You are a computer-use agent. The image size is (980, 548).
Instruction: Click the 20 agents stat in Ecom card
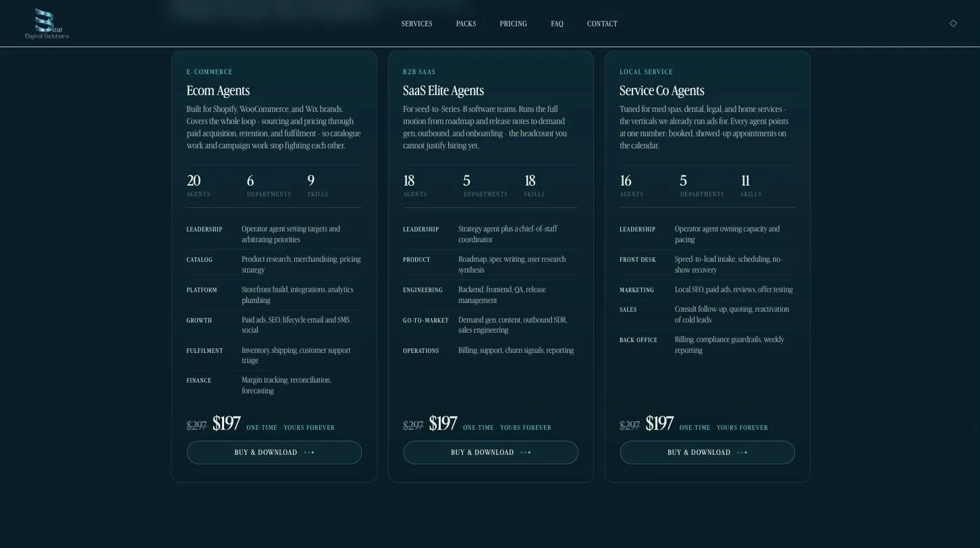(198, 186)
